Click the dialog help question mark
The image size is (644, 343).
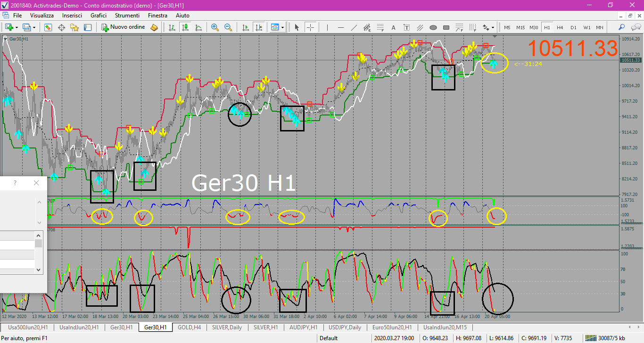tap(15, 183)
